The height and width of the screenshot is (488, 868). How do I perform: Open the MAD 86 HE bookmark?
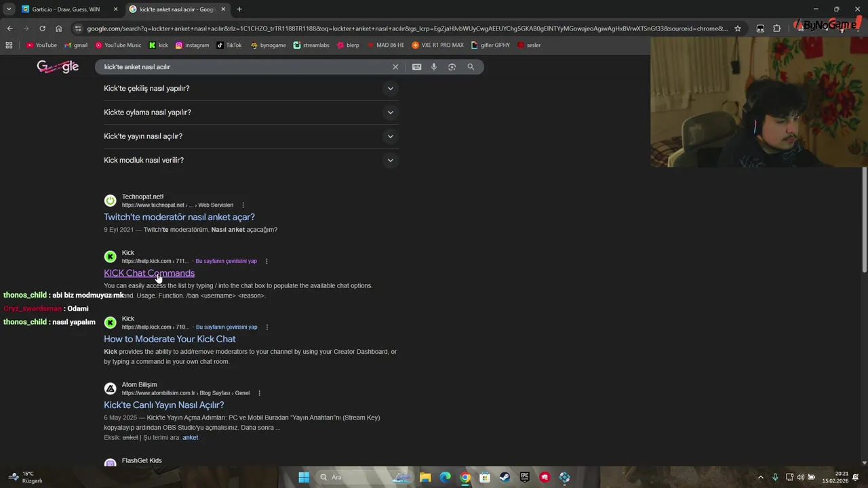pos(385,45)
